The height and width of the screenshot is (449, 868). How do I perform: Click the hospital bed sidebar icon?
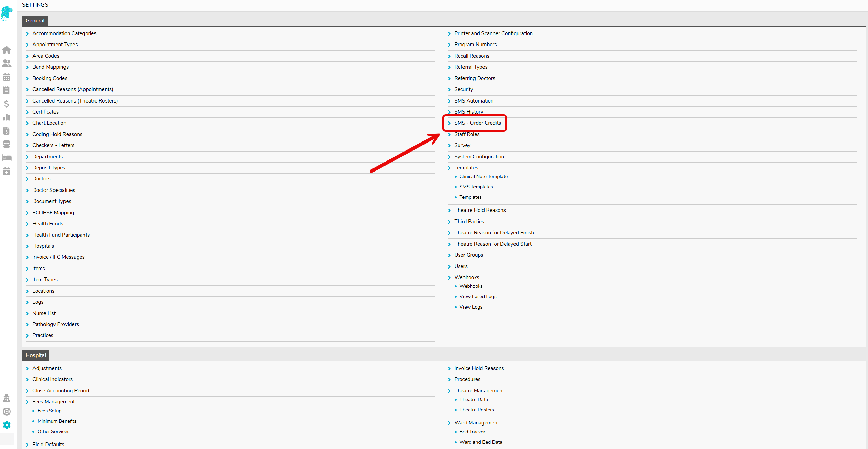7,158
